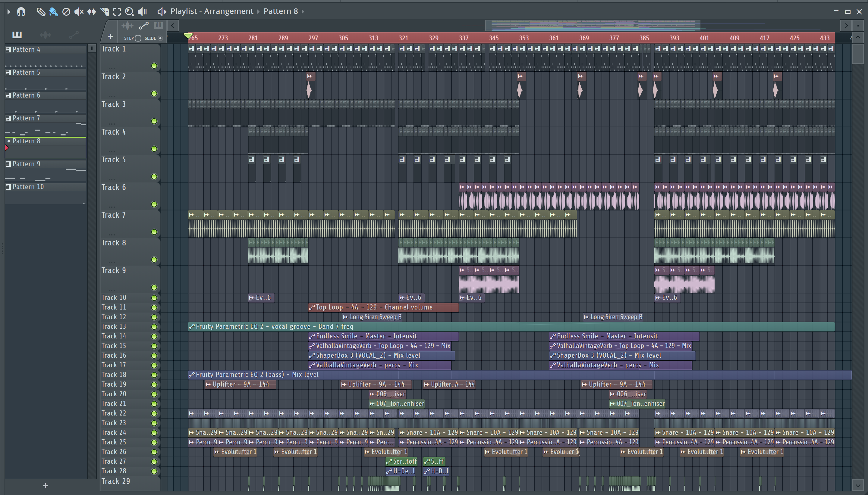Select the Delete tool
Viewport: 868px width, 495px height.
[x=66, y=12]
